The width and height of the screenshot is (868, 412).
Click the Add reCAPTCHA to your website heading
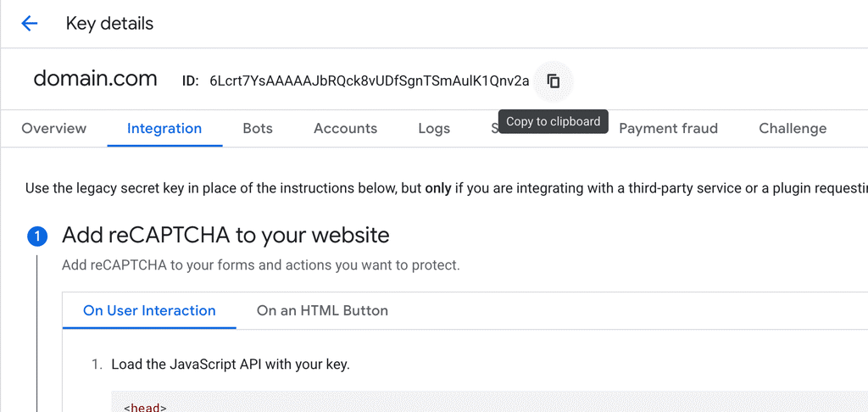pos(225,236)
